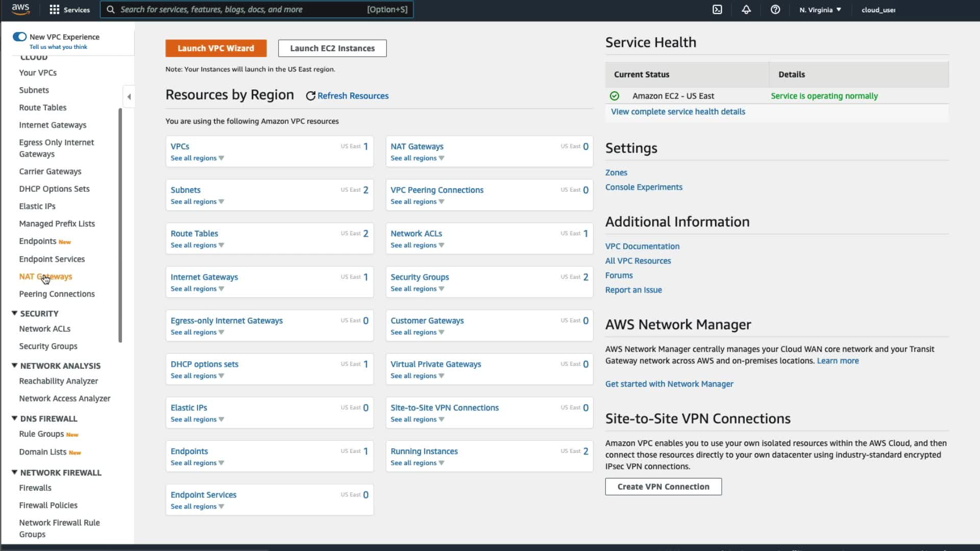Click the green service status check icon
The width and height of the screenshot is (980, 551).
click(x=615, y=96)
